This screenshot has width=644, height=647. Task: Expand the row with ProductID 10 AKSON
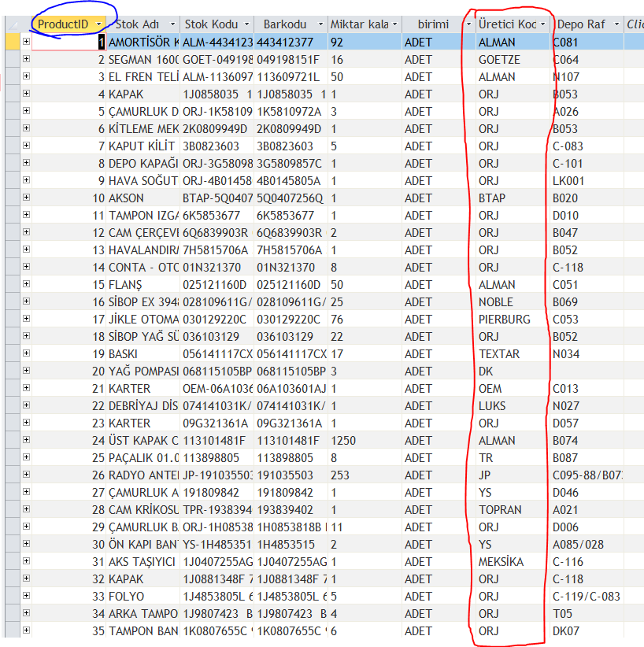[27, 198]
